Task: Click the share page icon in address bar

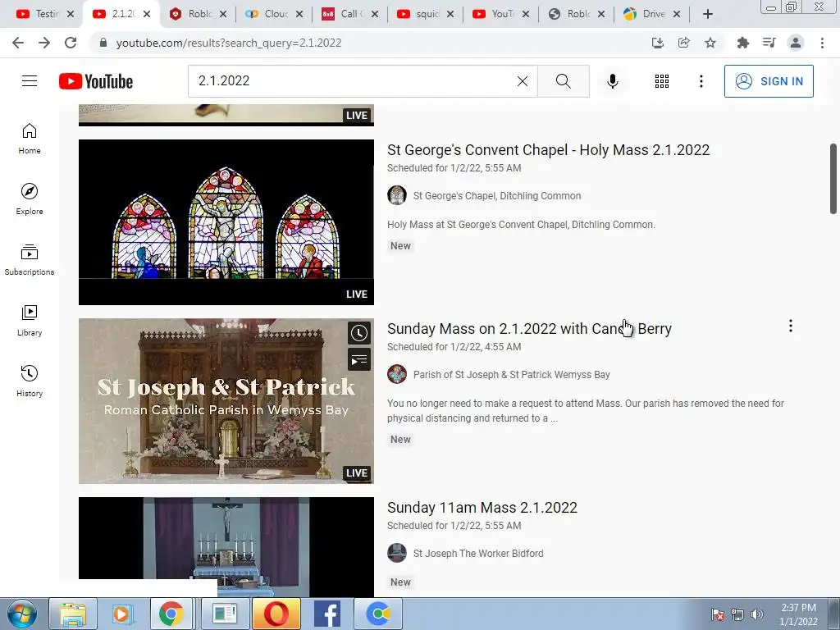Action: click(x=683, y=43)
